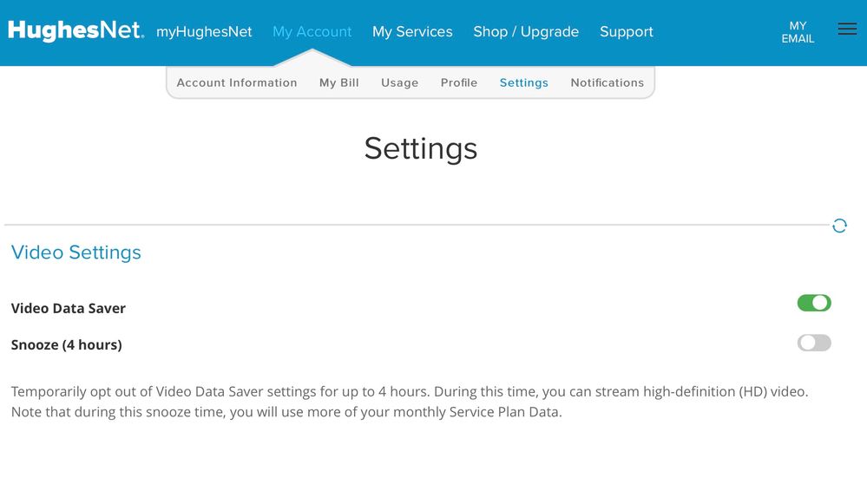Go to Shop / Upgrade
Image resolution: width=867 pixels, height=504 pixels.
pos(526,32)
